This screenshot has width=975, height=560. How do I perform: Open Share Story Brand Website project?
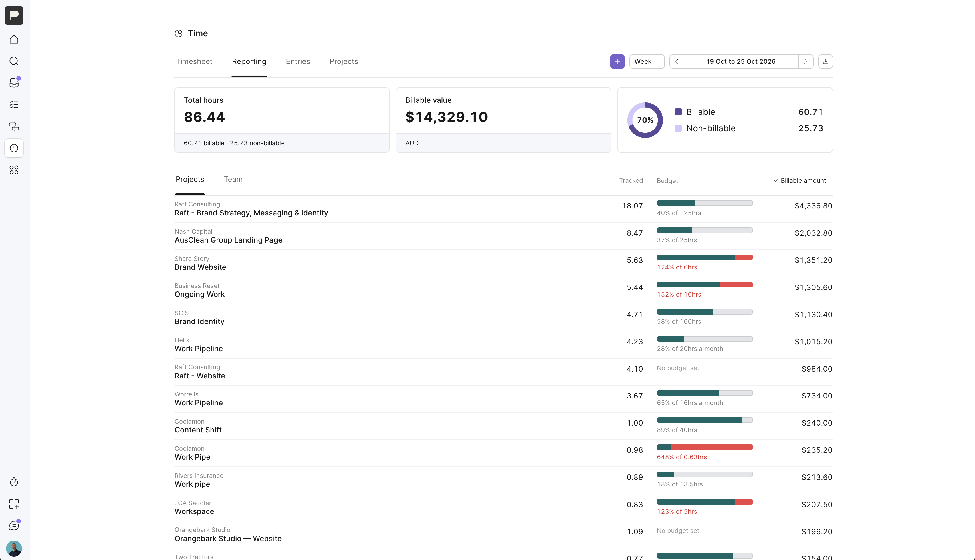[x=200, y=267]
